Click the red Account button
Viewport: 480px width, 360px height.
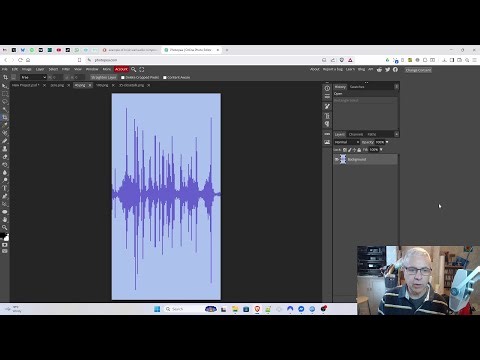click(121, 69)
